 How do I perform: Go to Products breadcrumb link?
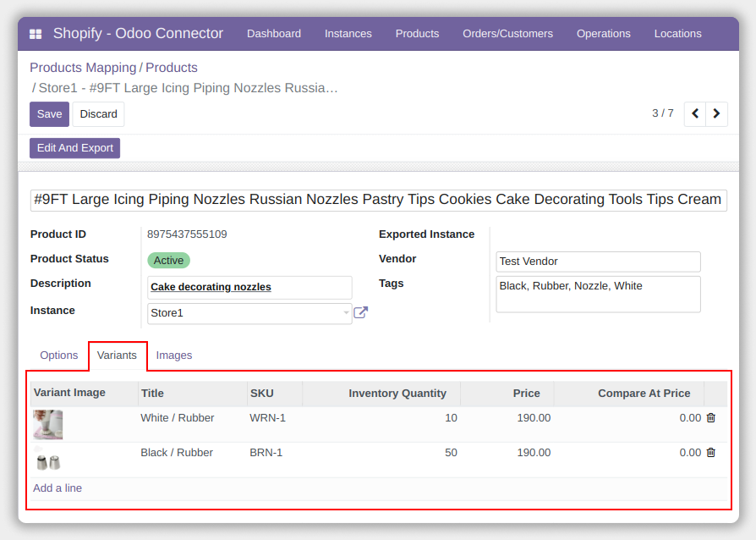click(172, 68)
